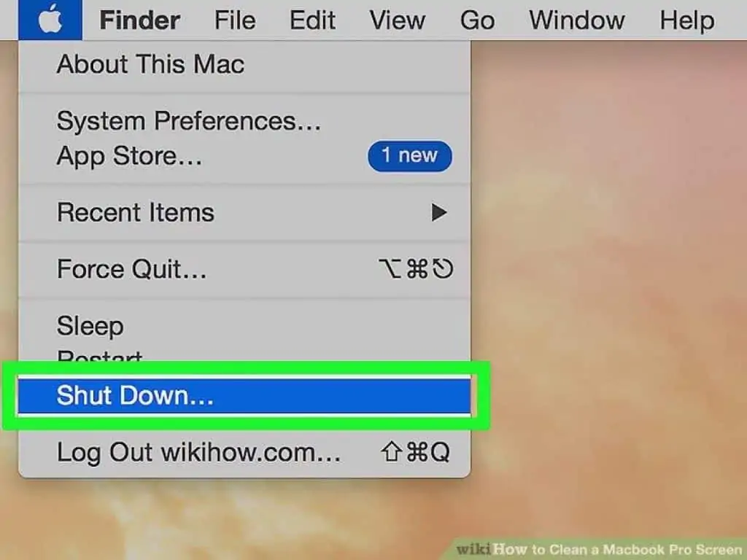The image size is (747, 560).
Task: Choose Force Quit… option
Action: click(244, 269)
